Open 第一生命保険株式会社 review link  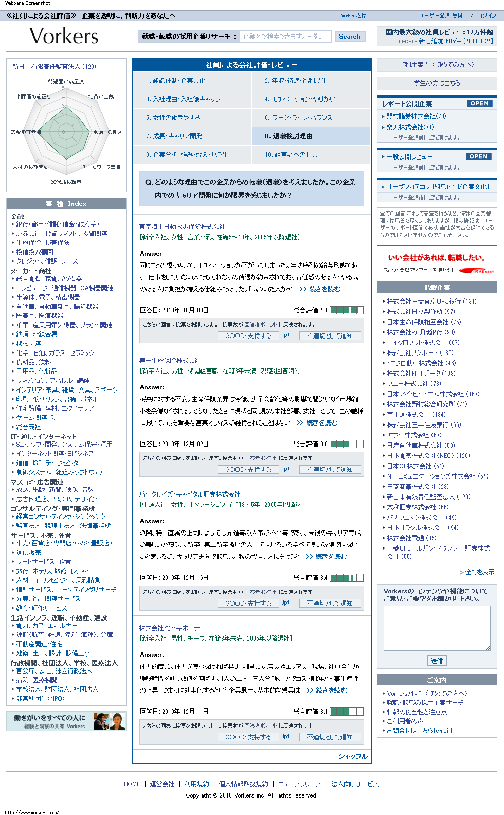170,361
